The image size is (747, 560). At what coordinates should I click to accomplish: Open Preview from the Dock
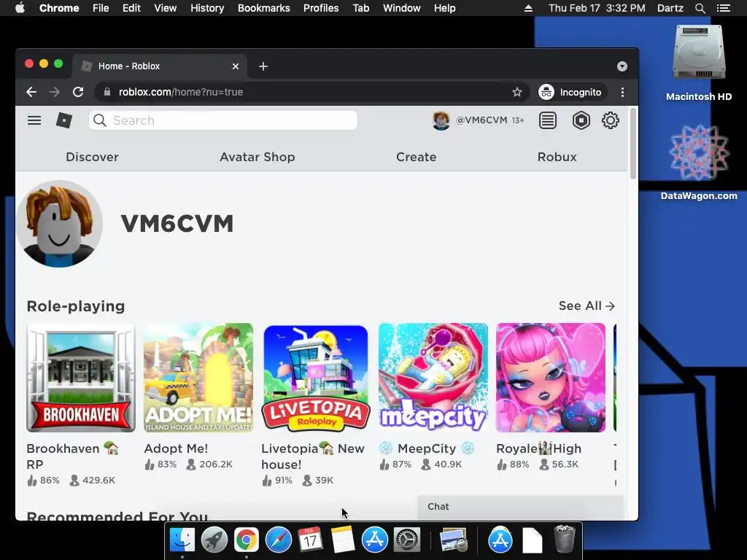(x=454, y=540)
